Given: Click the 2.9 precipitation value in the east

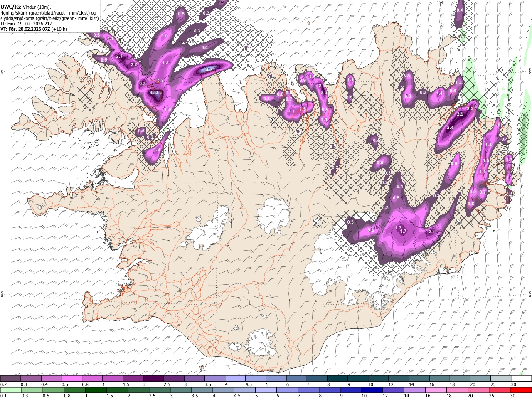Looking at the screenshot, I should coord(460,114).
